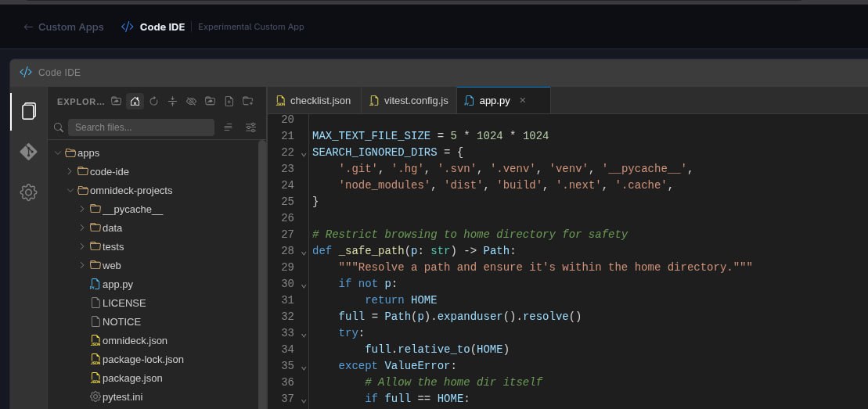Viewport: 868px width, 409px height.
Task: Go back to Custom Apps
Action: (x=63, y=27)
